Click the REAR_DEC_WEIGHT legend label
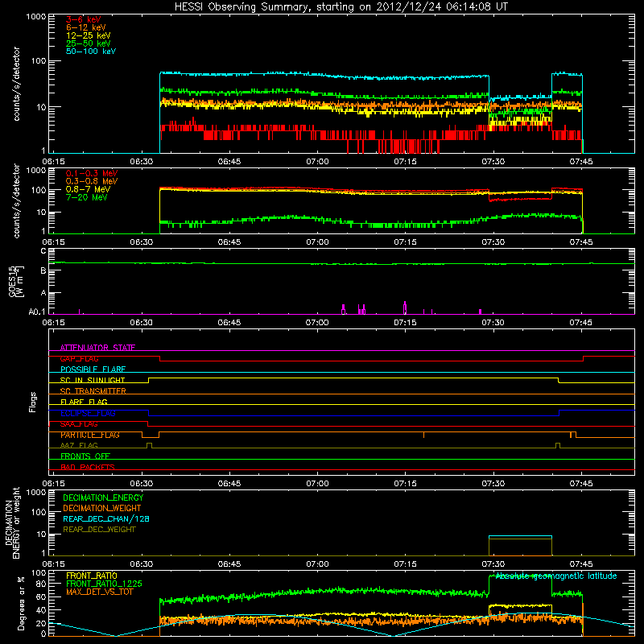Screen dimensions: 644x644 [99, 530]
